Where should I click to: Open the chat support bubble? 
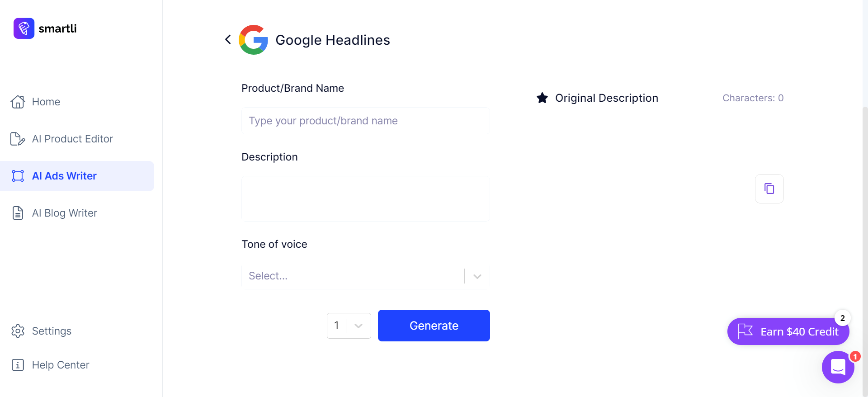[x=838, y=367]
